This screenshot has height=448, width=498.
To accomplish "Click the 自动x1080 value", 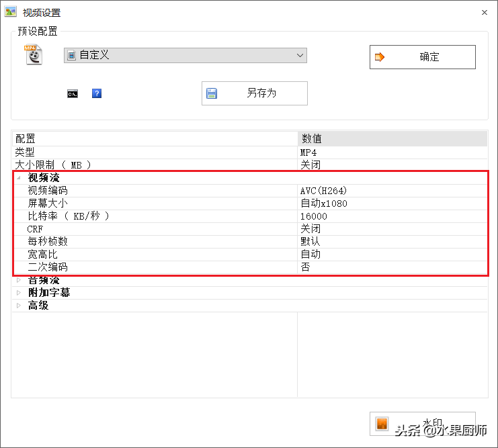I will point(324,204).
